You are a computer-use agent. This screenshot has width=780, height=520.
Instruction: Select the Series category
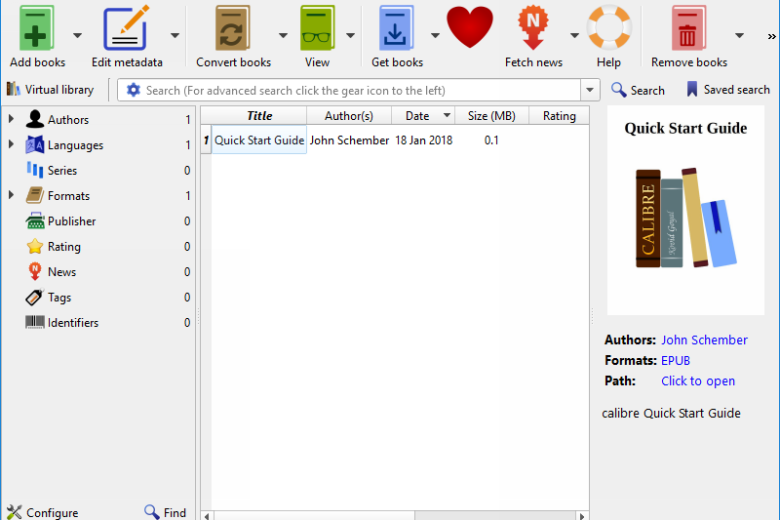[62, 170]
